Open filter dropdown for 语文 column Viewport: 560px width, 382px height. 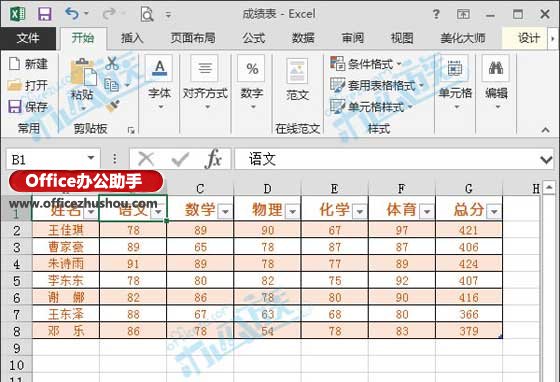click(158, 212)
